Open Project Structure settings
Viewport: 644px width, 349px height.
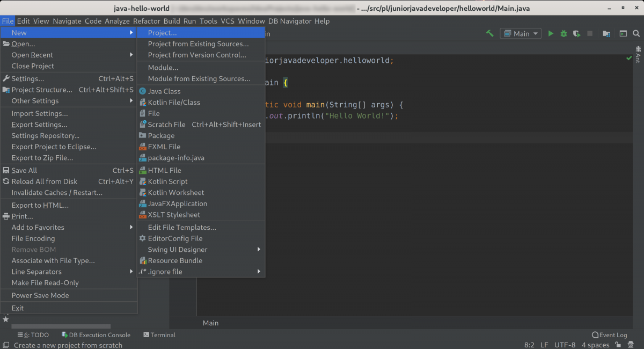(x=42, y=90)
